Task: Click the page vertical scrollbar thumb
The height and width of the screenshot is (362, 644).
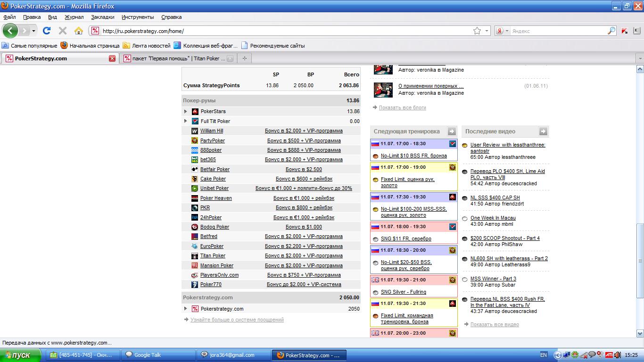Action: click(x=640, y=260)
